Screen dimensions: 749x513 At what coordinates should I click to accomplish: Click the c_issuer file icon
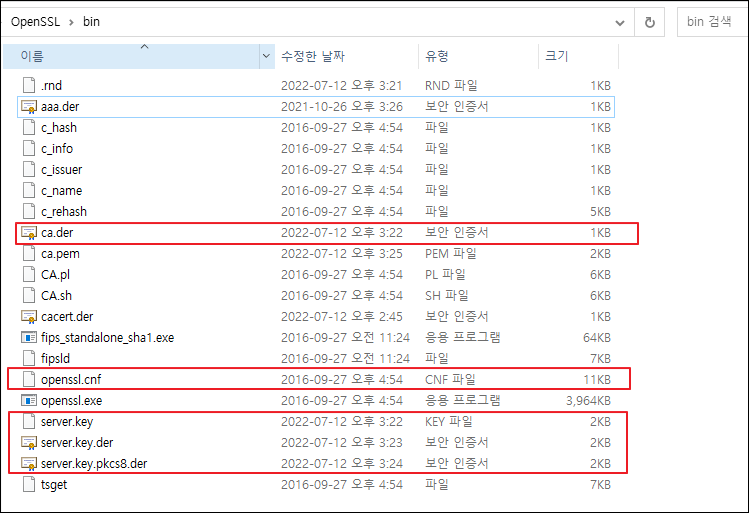click(29, 170)
